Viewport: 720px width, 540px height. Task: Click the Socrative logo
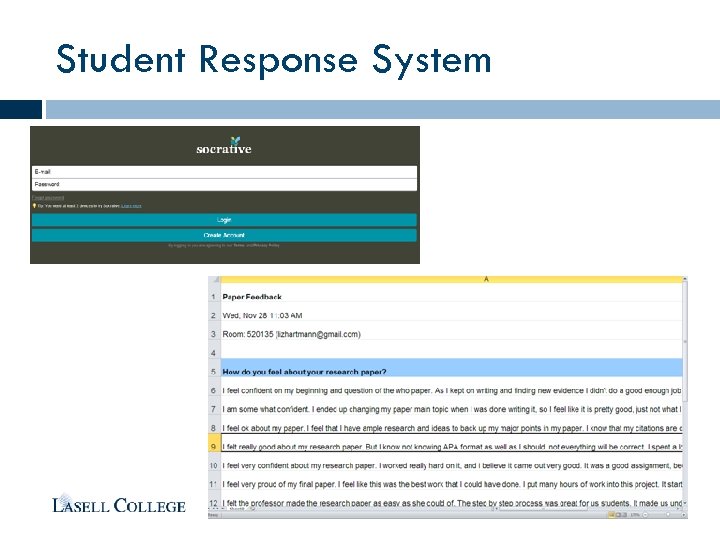point(224,146)
